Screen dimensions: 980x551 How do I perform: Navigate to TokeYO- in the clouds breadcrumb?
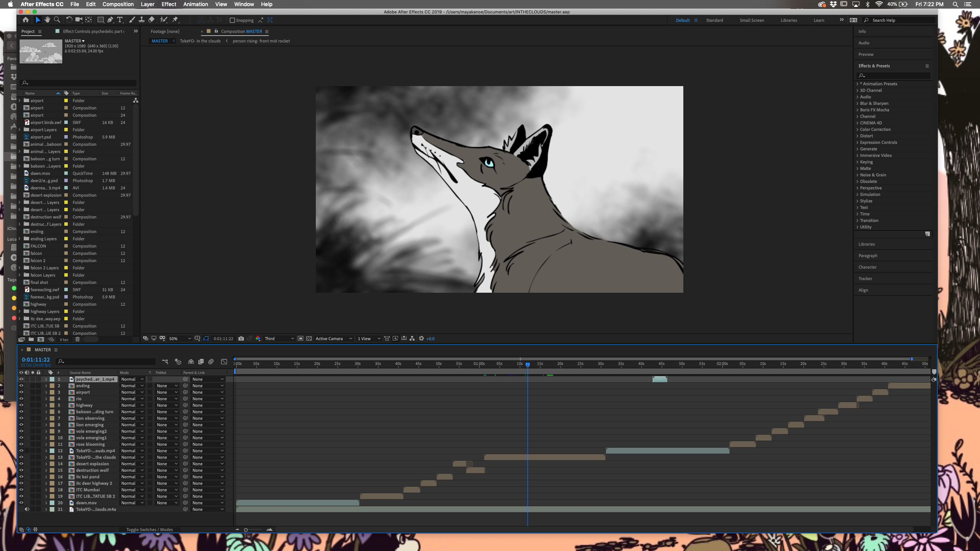click(200, 41)
